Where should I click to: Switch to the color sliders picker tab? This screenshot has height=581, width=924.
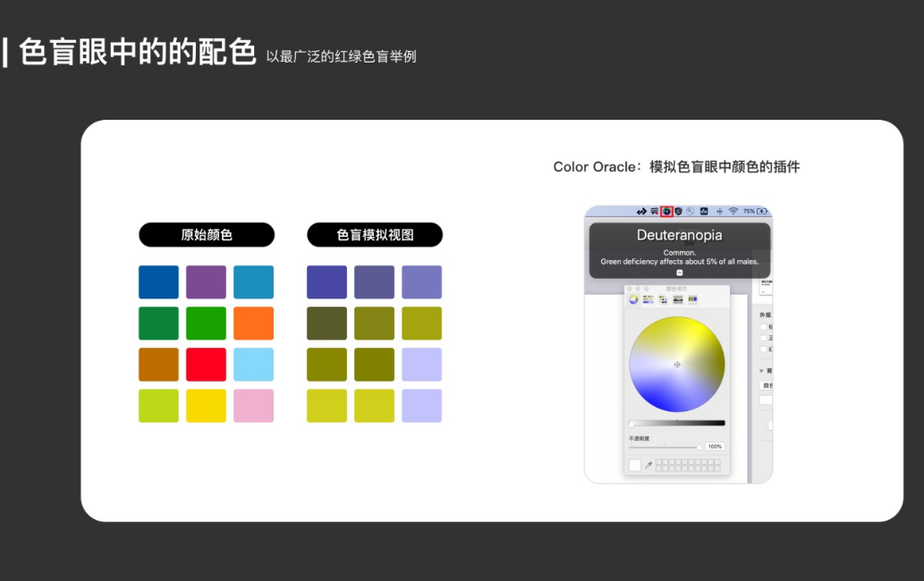(648, 299)
